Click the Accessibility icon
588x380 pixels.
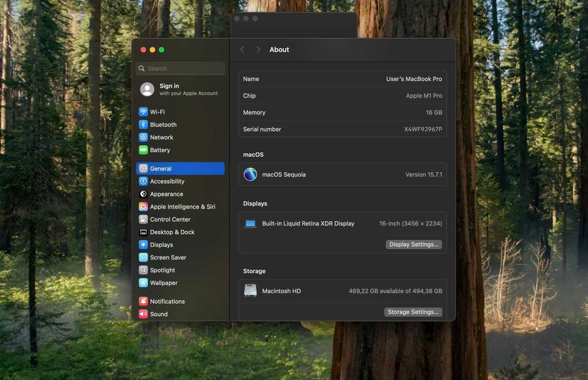pos(143,181)
